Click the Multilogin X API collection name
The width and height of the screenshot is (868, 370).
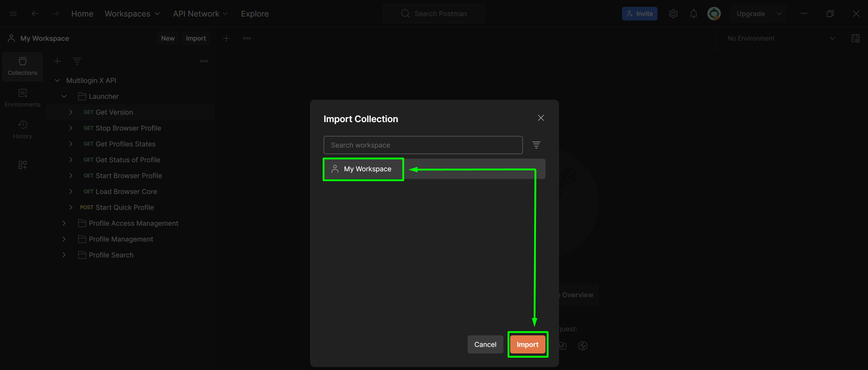coord(91,81)
